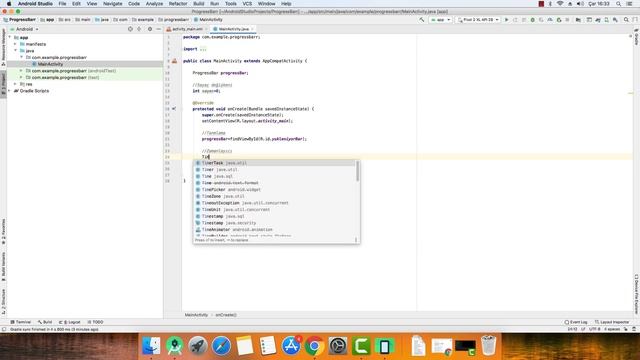Click the expand/collapse all icon in Project panel

tap(139, 29)
